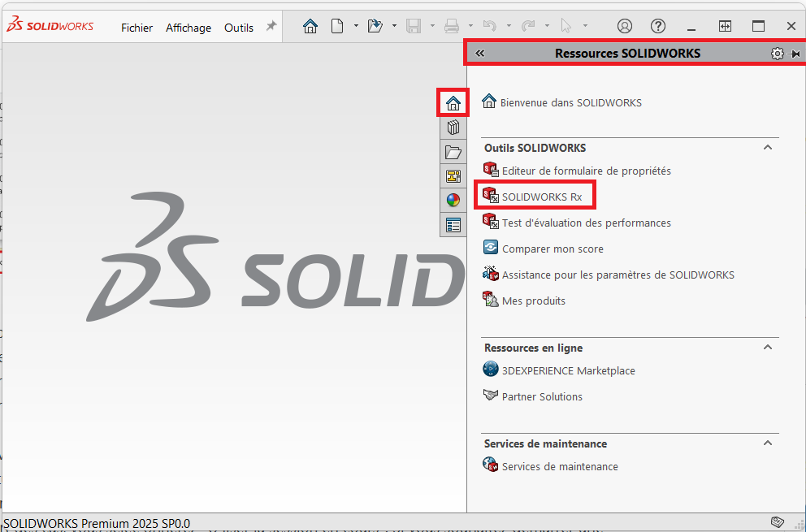Open a file with the Open folder icon

tap(375, 26)
